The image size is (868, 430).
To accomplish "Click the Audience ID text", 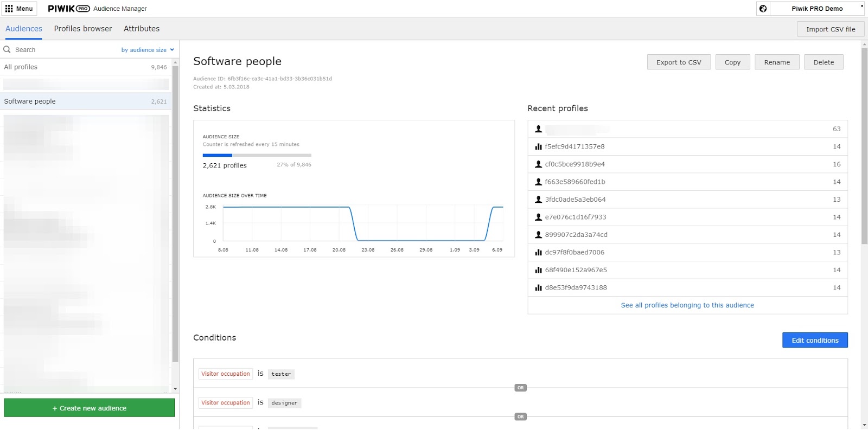I will pos(263,79).
